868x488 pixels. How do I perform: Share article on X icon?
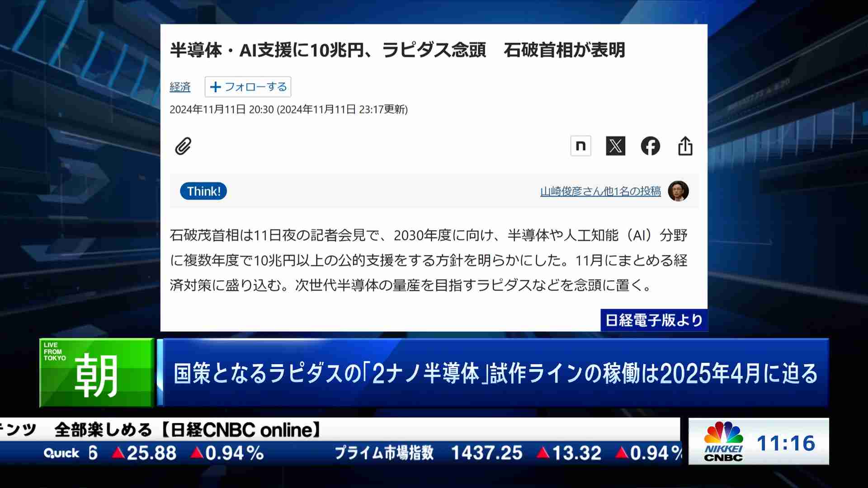[x=615, y=146]
